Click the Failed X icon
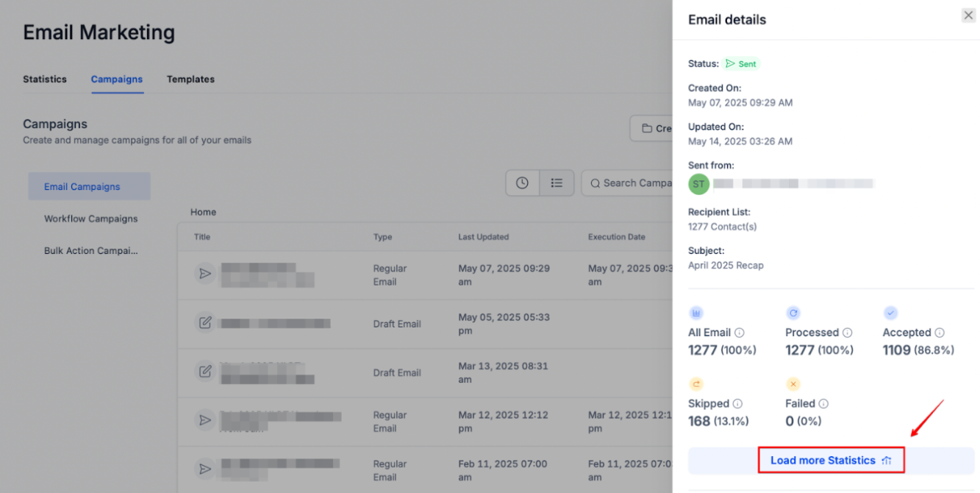 pos(793,384)
